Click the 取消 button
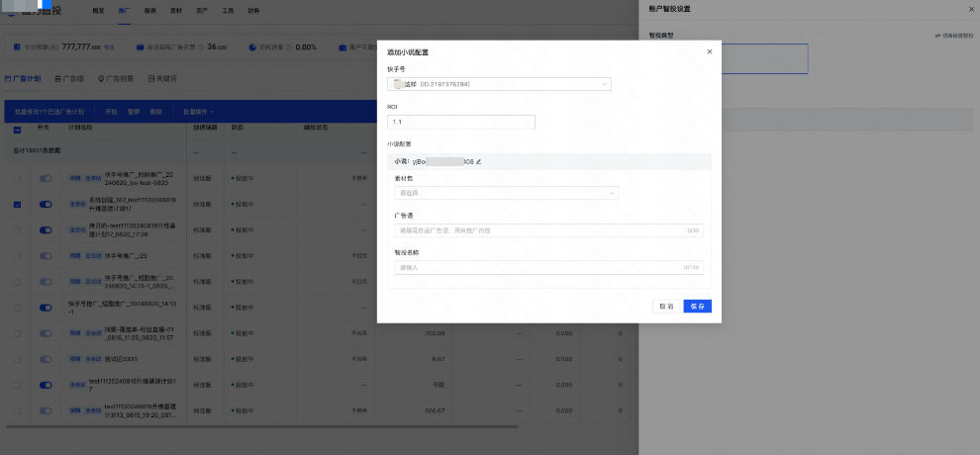The width and height of the screenshot is (980, 455). click(666, 307)
